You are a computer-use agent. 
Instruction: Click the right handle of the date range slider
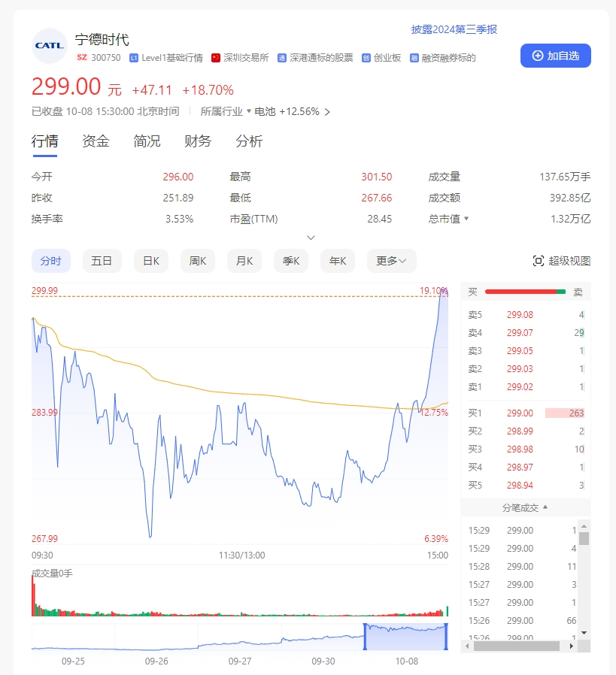point(447,637)
